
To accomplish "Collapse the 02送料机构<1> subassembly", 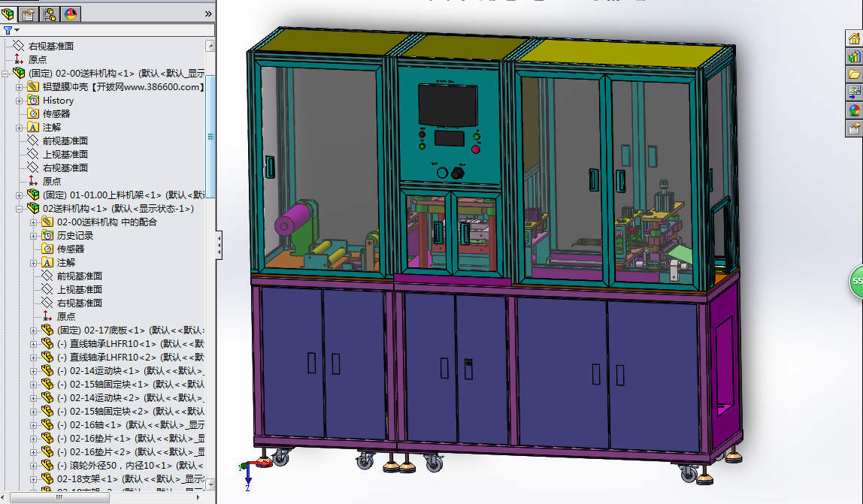I will pos(20,209).
